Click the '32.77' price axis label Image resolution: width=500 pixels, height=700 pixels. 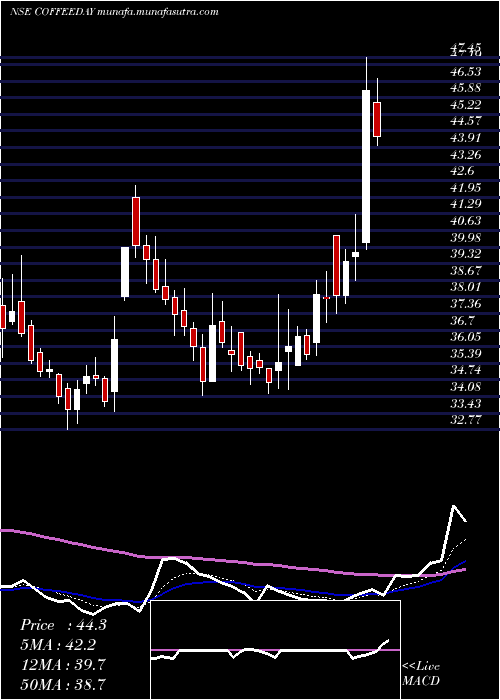tap(465, 421)
